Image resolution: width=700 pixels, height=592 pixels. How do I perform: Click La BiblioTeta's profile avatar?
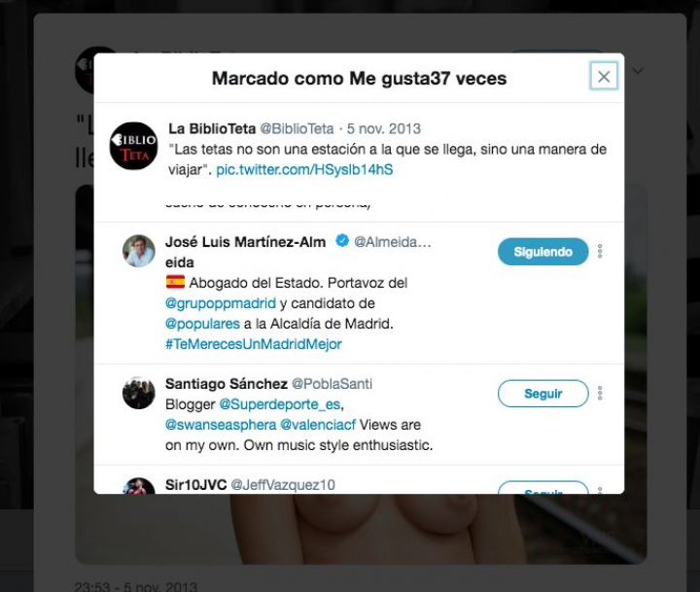[x=133, y=146]
